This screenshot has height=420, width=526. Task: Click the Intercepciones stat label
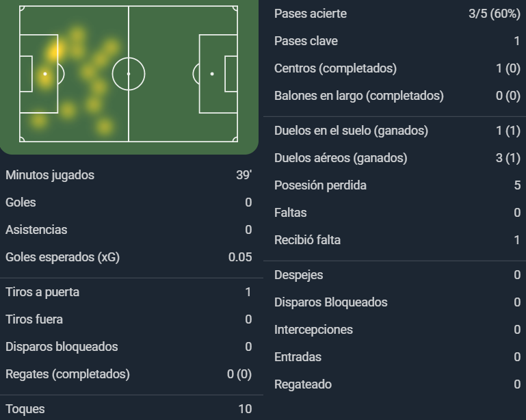click(x=314, y=330)
